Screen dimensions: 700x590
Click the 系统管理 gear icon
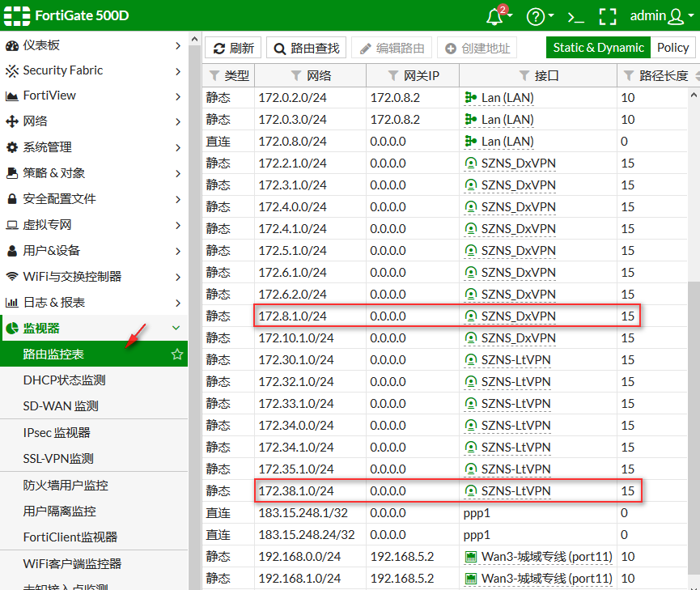pyautogui.click(x=12, y=147)
